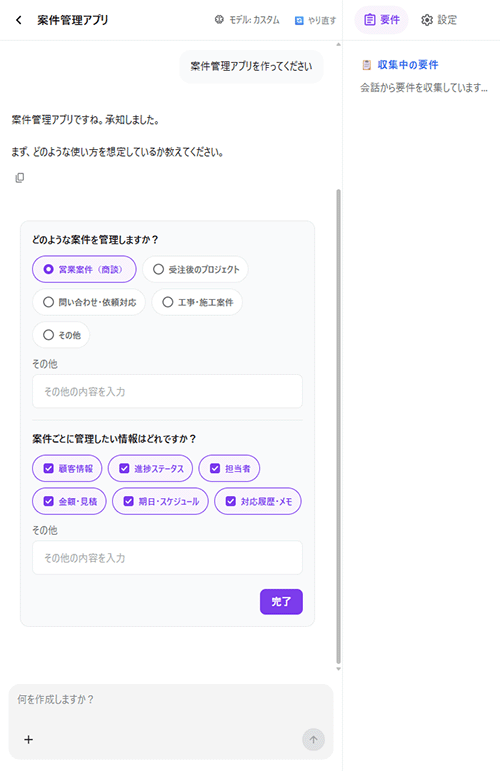This screenshot has width=500, height=771.
Task: Click the 収集中の要件 clipboard icon
Action: click(x=366, y=65)
